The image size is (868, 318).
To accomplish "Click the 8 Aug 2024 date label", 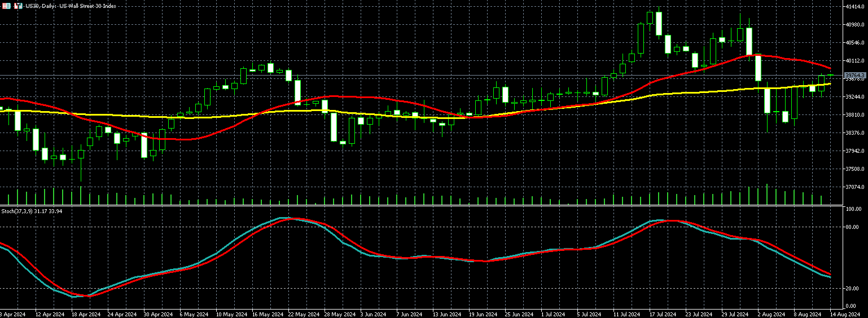I will [x=807, y=314].
